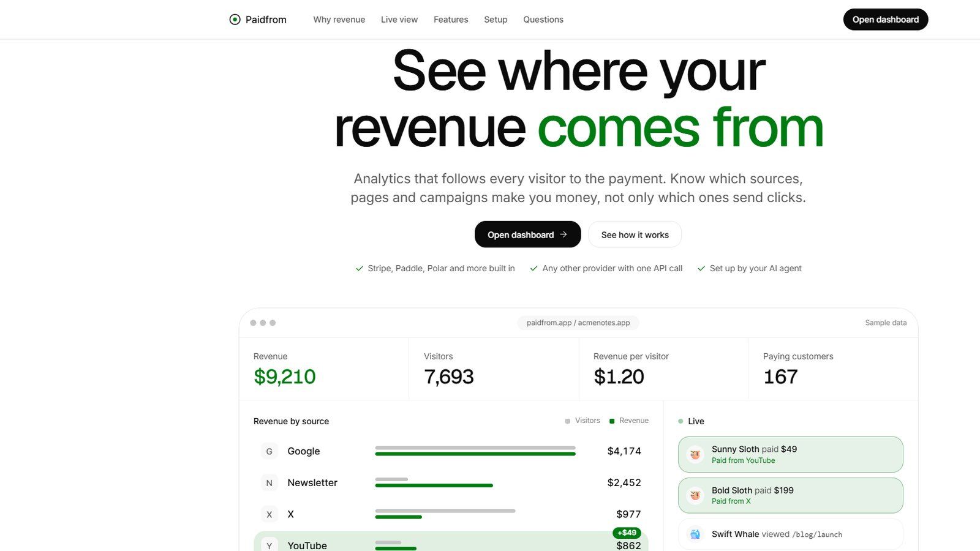Click checkmark beside Stripe, Paddle, Polar text
980x551 pixels.
[x=360, y=269]
